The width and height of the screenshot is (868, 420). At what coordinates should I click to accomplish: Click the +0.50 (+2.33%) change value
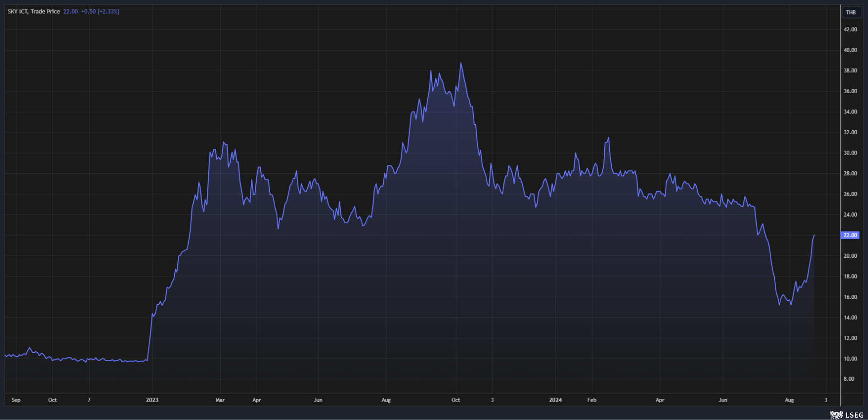pos(100,11)
